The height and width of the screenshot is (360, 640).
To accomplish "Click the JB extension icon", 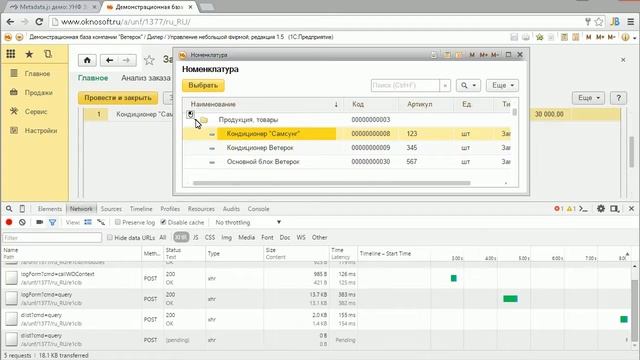I will [x=615, y=22].
